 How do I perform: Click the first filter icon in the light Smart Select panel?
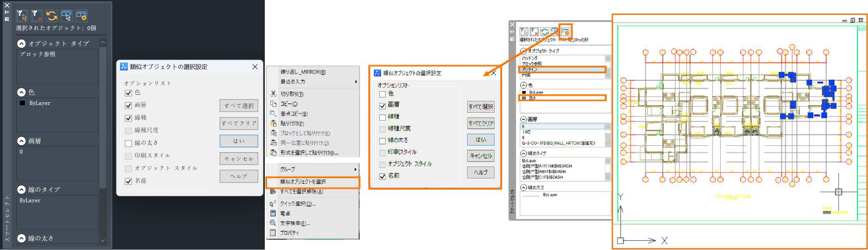524,31
